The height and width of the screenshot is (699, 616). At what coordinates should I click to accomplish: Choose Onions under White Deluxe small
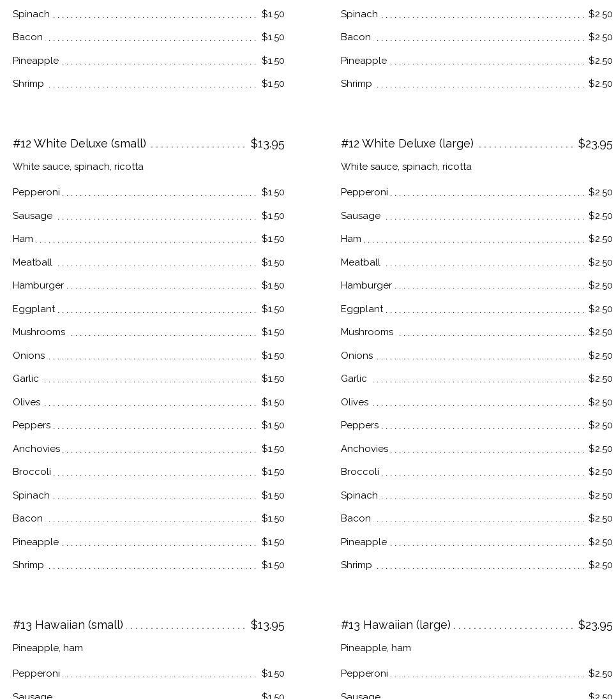(29, 356)
